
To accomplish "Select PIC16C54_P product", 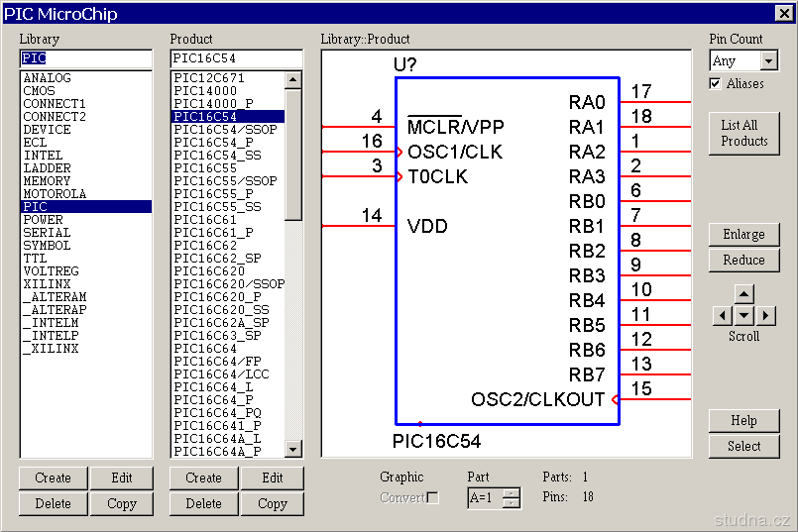I will (228, 143).
